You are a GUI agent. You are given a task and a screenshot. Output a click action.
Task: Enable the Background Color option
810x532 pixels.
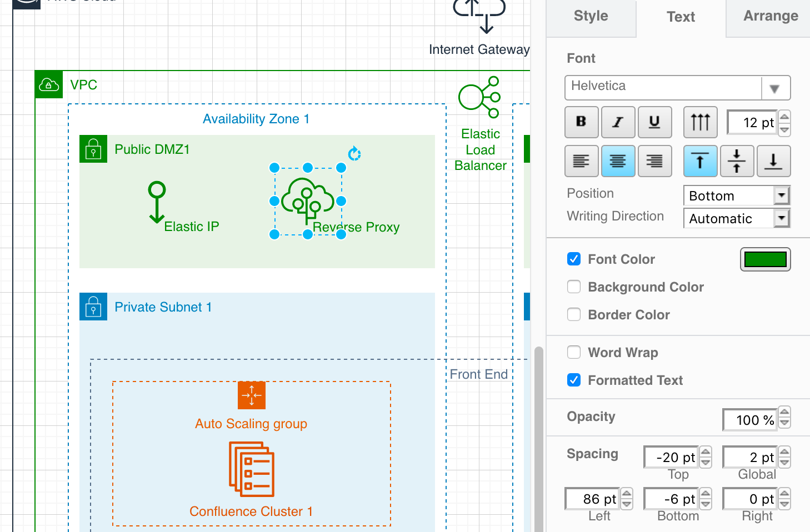point(573,287)
